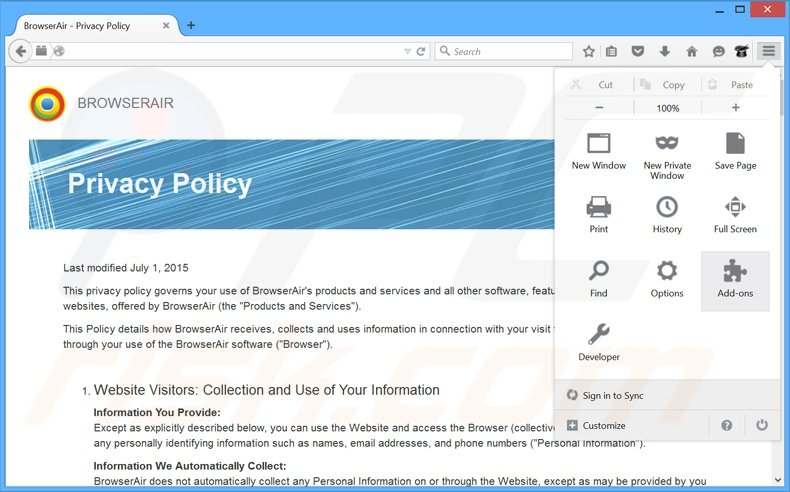790x492 pixels.
Task: Bookmark this page with star icon
Action: click(588, 51)
